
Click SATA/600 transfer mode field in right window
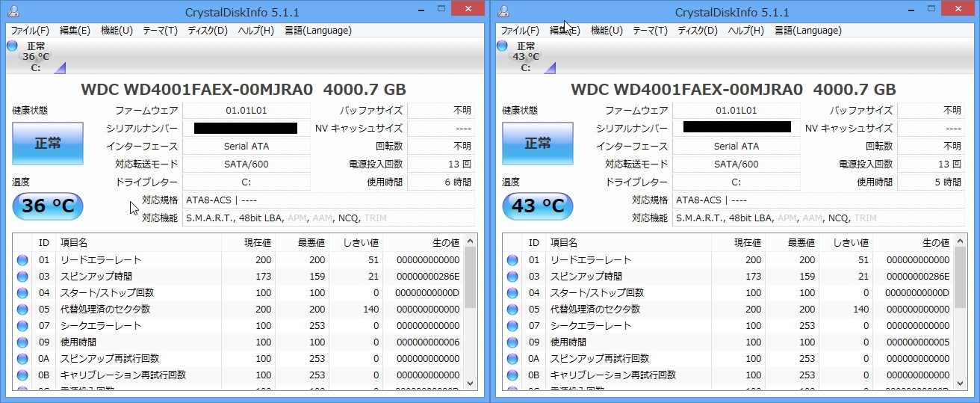736,164
